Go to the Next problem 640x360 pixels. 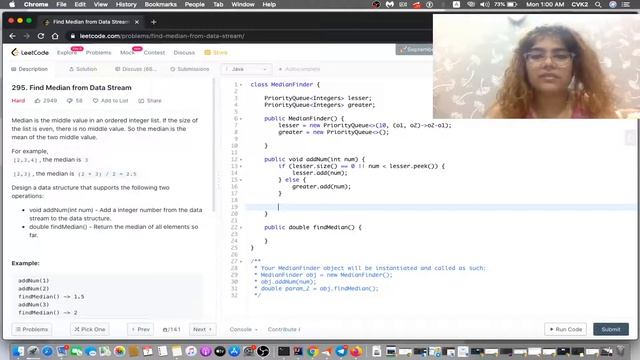pos(202,329)
